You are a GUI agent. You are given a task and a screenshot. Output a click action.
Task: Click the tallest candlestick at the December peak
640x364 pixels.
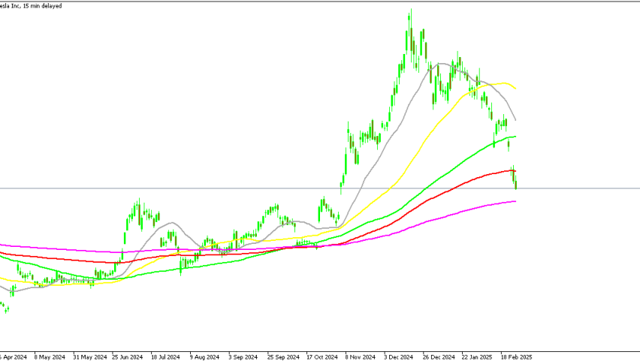411,35
